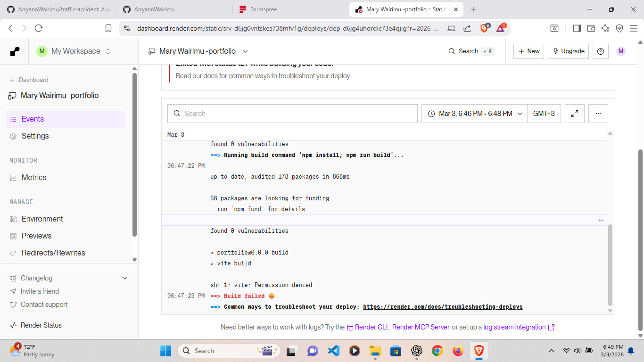The width and height of the screenshot is (644, 362).
Task: Click the sidebar scrollbar down arrow
Action: 134,260
